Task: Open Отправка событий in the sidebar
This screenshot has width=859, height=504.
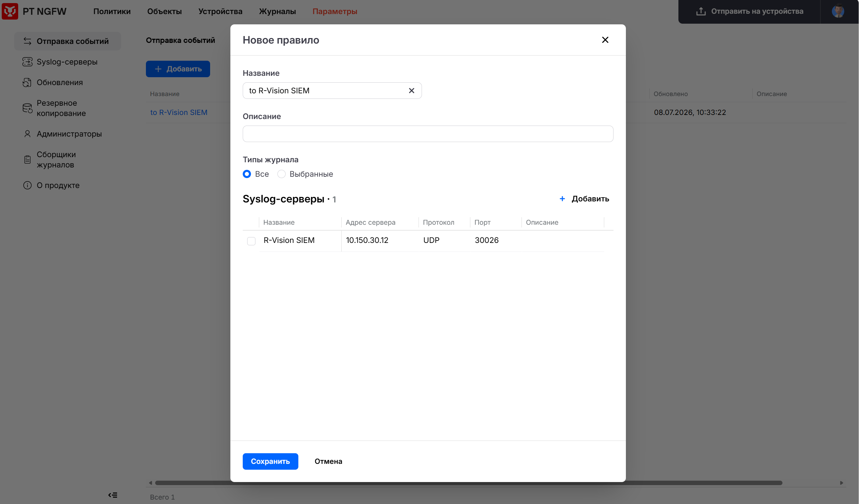Action: pyautogui.click(x=67, y=41)
